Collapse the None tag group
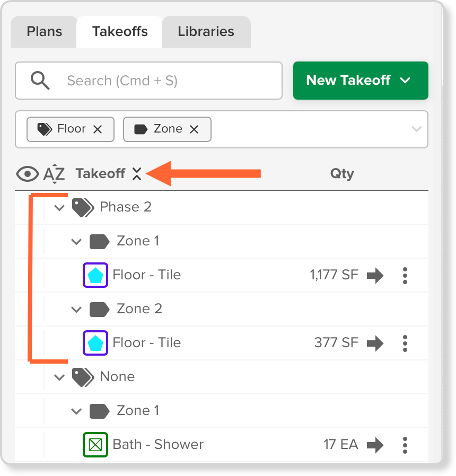The image size is (456, 476). (x=59, y=377)
